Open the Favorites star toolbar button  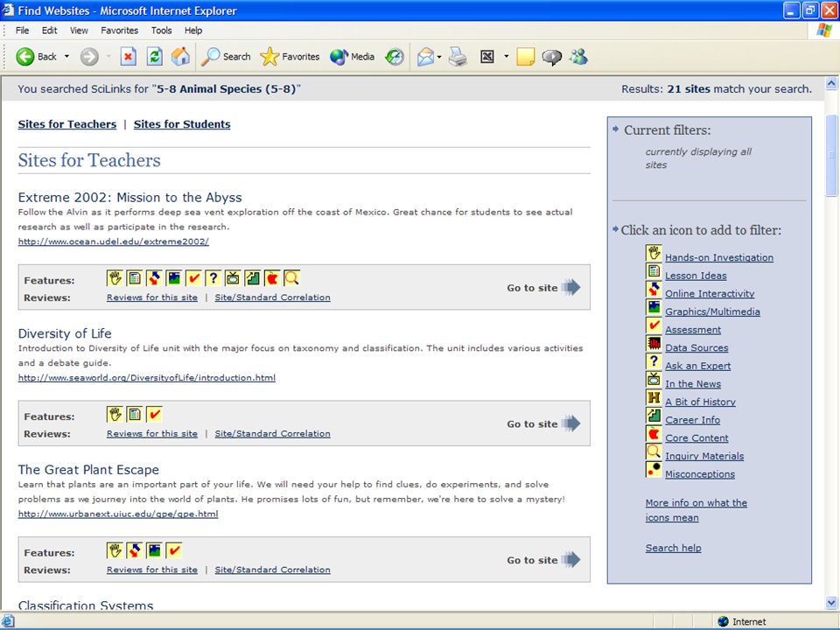[290, 56]
